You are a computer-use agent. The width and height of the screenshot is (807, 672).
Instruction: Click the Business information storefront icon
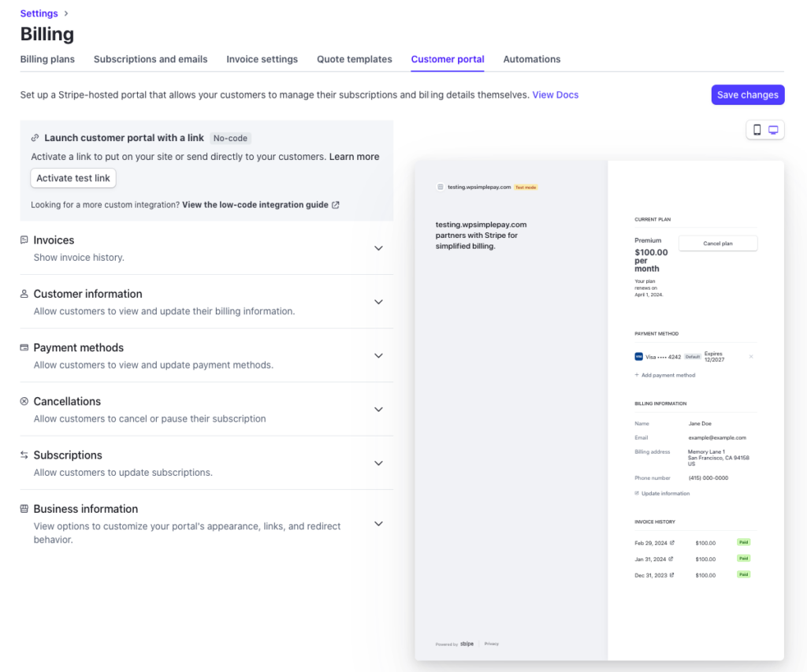coord(24,509)
